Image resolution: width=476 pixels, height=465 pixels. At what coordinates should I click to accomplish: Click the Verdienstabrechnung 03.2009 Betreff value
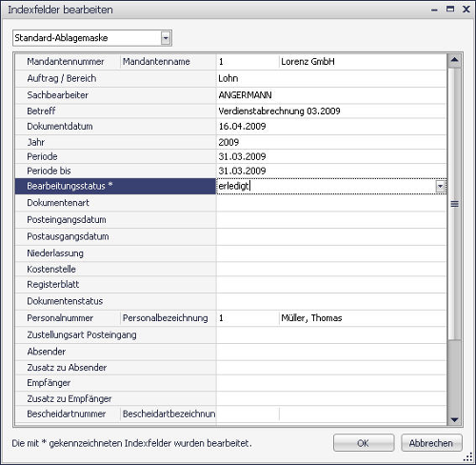[331, 111]
